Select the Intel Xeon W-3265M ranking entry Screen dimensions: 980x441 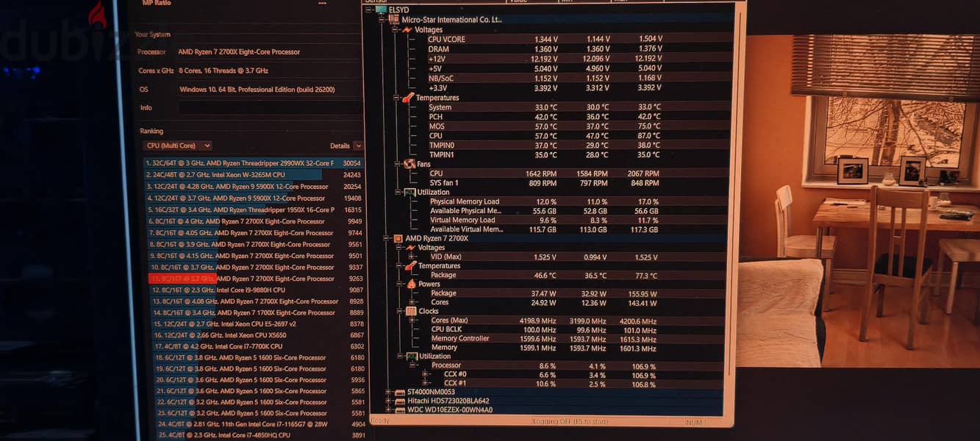pyautogui.click(x=254, y=175)
